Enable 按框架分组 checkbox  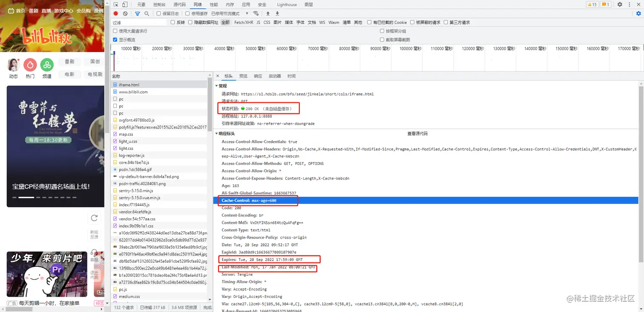point(382,31)
